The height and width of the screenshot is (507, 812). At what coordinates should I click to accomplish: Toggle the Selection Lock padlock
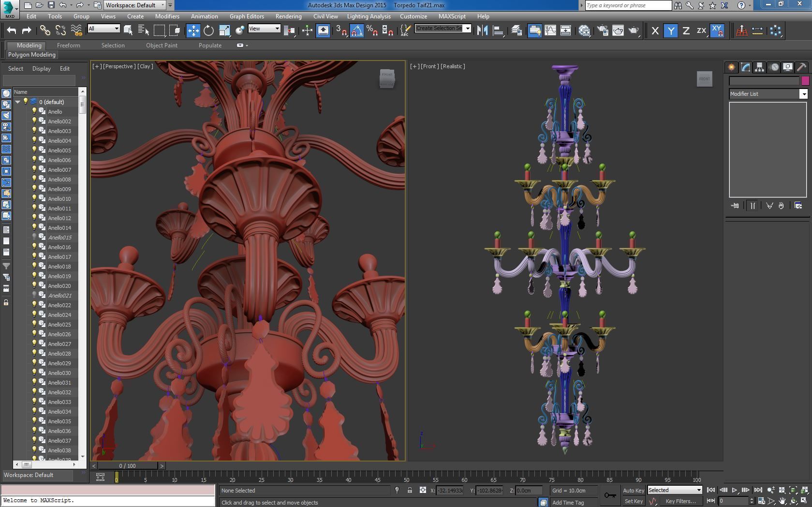[x=410, y=490]
